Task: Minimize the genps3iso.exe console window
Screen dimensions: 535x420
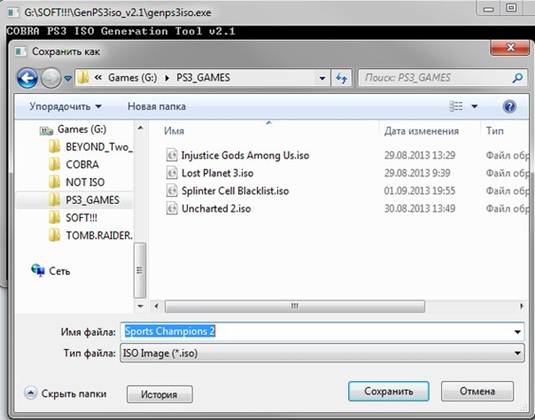Action: 489,9
